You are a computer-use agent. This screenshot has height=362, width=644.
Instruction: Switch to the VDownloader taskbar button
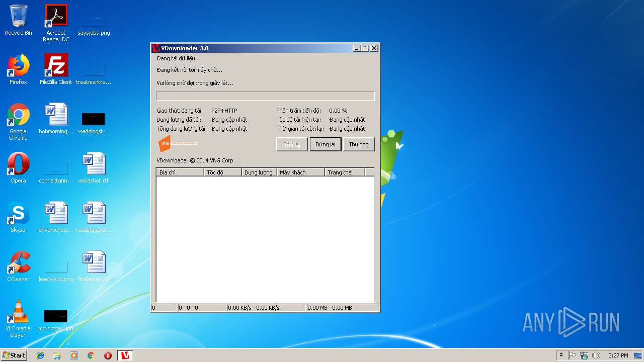125,355
